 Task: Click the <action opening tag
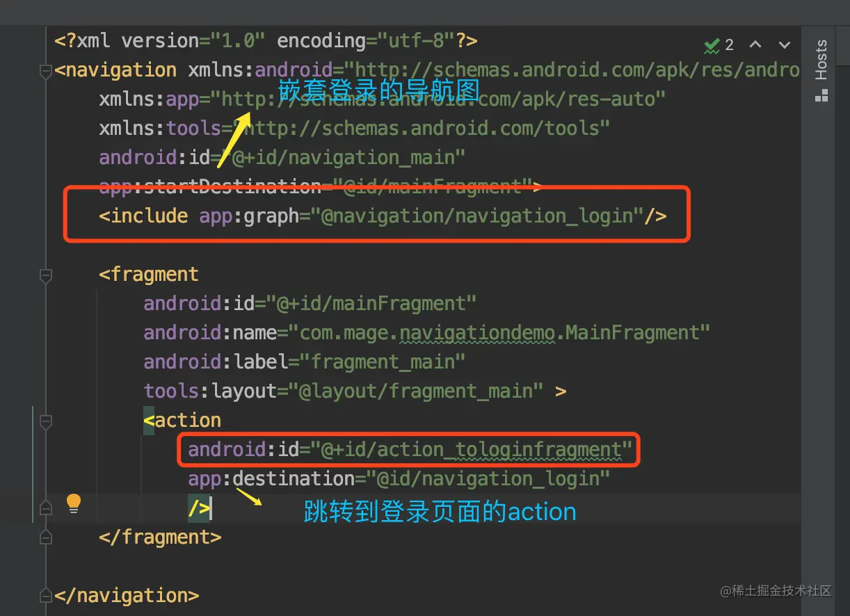tap(182, 421)
